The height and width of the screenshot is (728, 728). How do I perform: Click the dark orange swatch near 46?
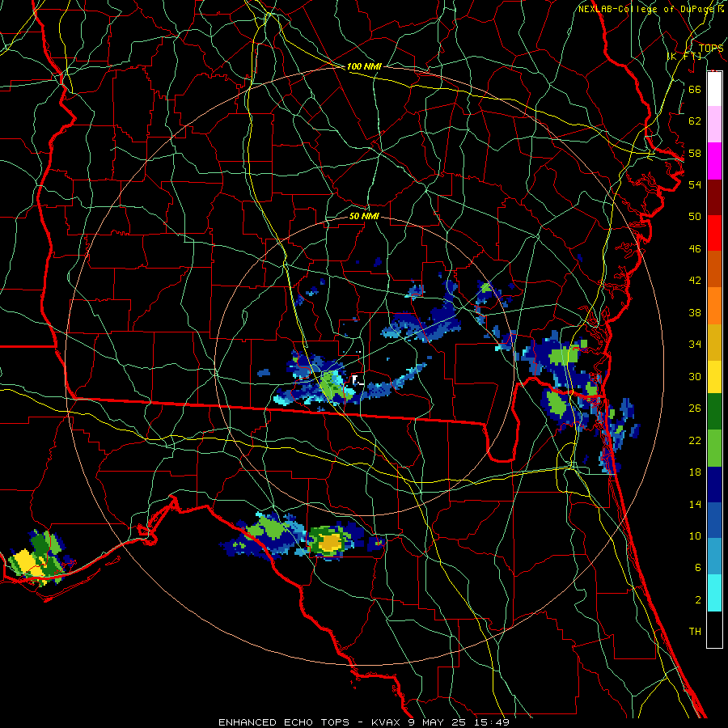[714, 269]
